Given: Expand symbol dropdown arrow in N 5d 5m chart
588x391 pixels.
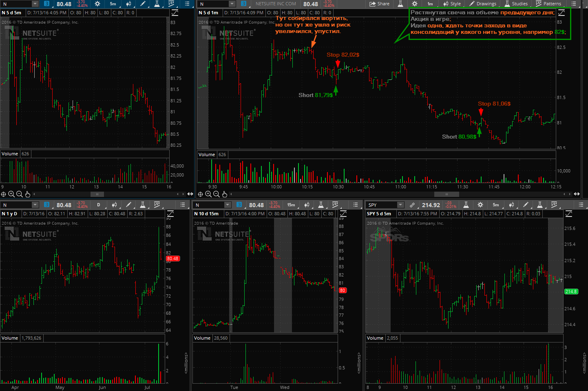Looking at the screenshot, I should 35,4.
